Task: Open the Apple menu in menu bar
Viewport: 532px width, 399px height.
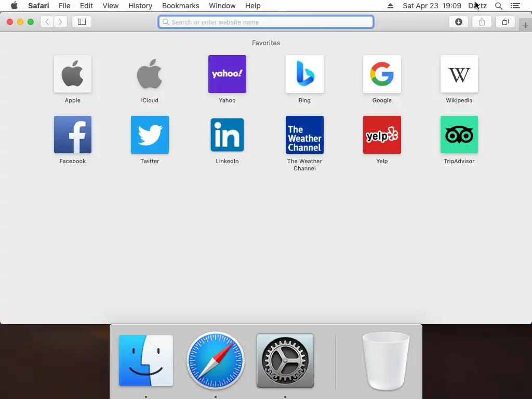Action: [x=14, y=6]
